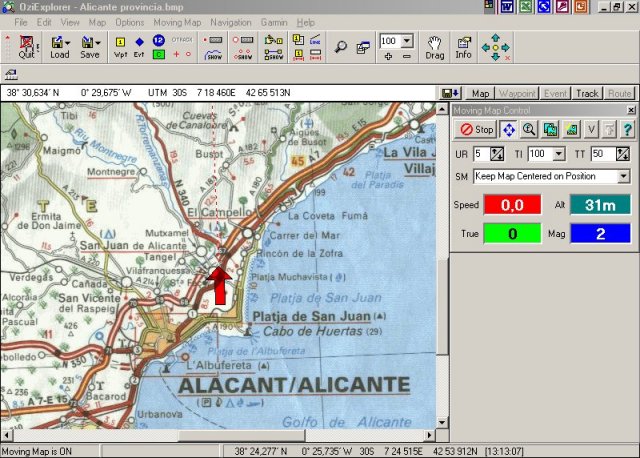Click the Map button above the panel

pyautogui.click(x=481, y=93)
